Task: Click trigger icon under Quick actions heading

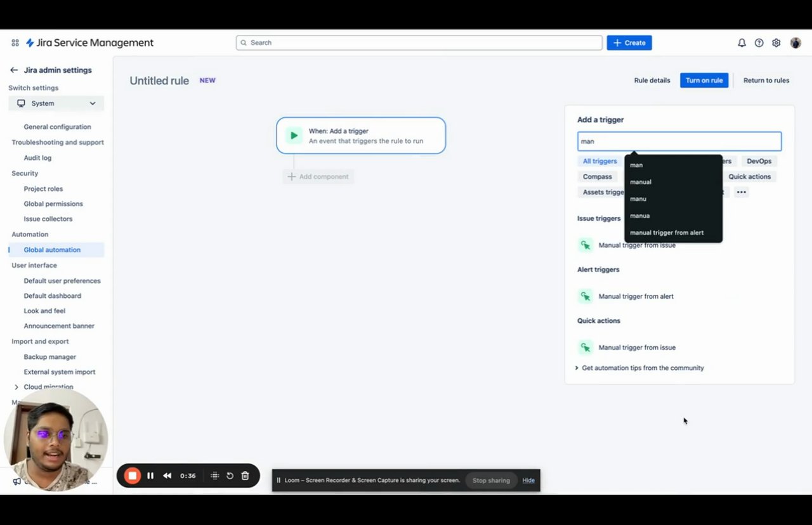Action: tap(585, 347)
